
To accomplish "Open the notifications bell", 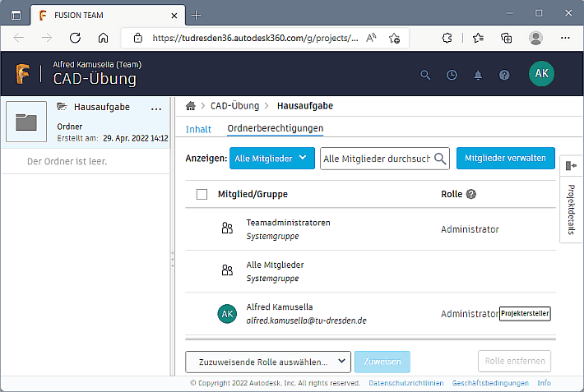I will 478,75.
